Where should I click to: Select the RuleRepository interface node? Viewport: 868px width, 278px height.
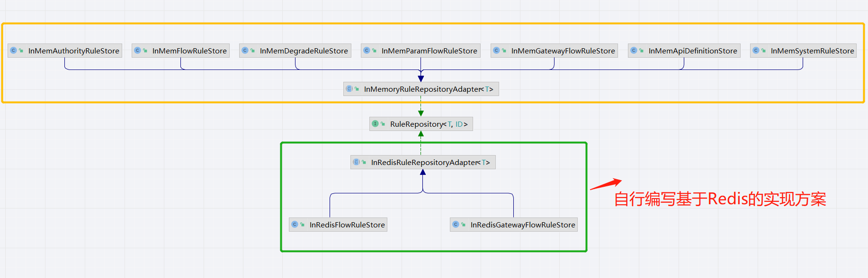click(421, 124)
